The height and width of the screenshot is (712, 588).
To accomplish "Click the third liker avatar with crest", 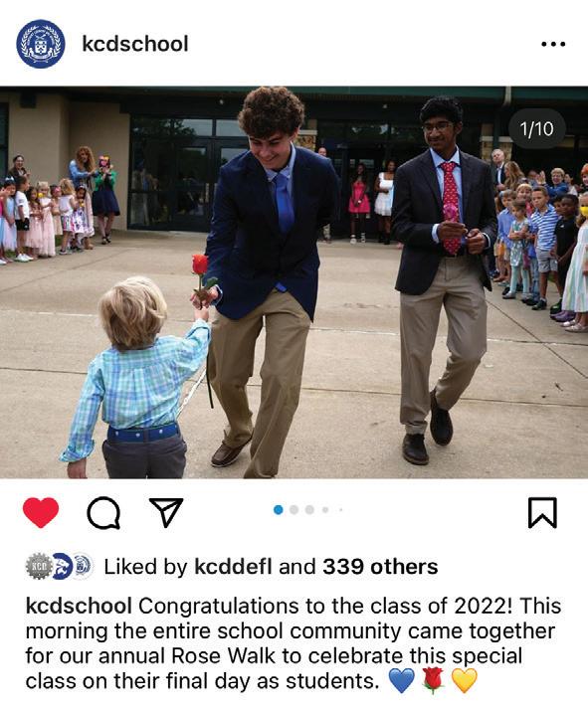I will click(x=83, y=566).
